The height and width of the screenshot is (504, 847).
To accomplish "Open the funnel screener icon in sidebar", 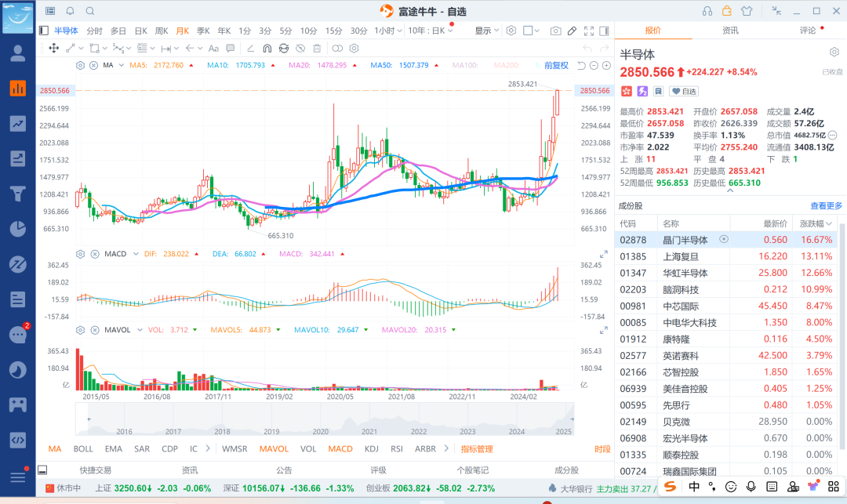I will pos(18,194).
